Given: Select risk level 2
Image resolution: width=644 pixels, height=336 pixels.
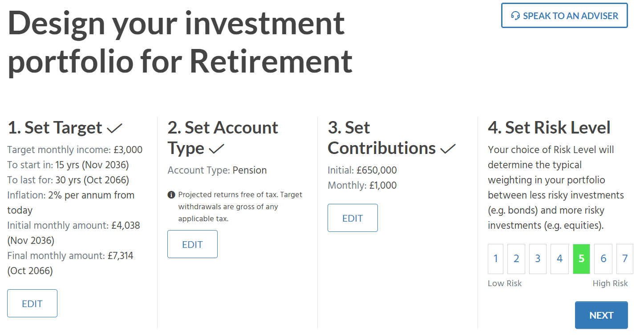Looking at the screenshot, I should 516,259.
